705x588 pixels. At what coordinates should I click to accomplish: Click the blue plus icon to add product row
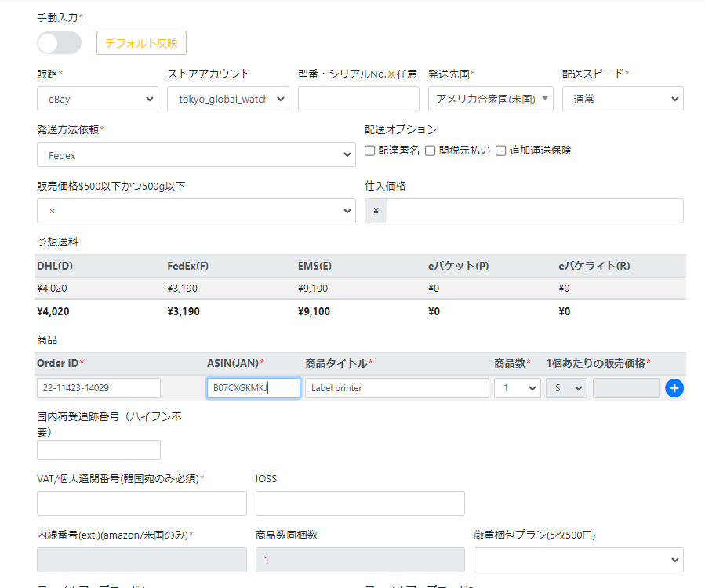click(x=674, y=388)
